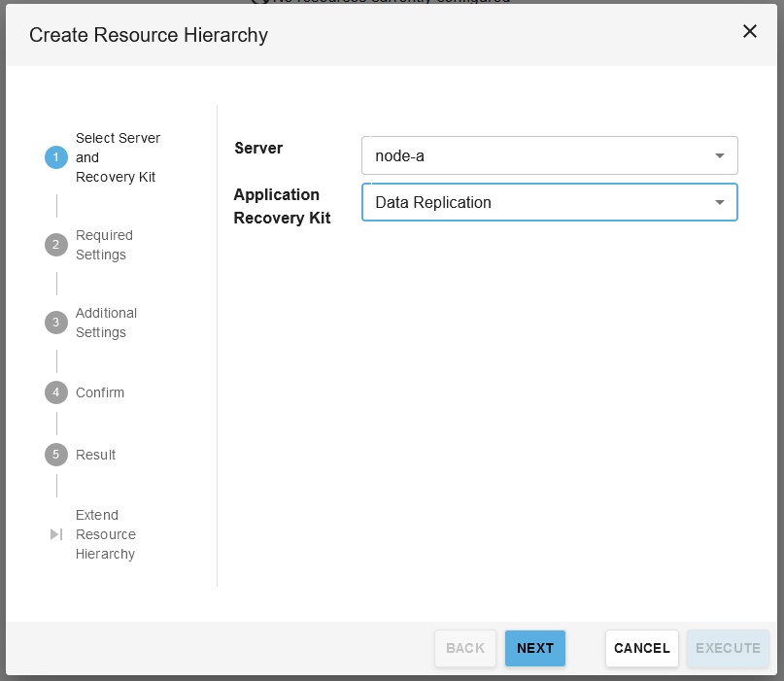Click the Application Recovery Kit dropdown arrow
The height and width of the screenshot is (681, 784).
[720, 202]
